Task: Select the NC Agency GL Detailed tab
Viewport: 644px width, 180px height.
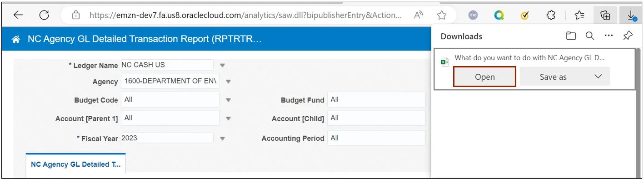Action: pyautogui.click(x=75, y=165)
